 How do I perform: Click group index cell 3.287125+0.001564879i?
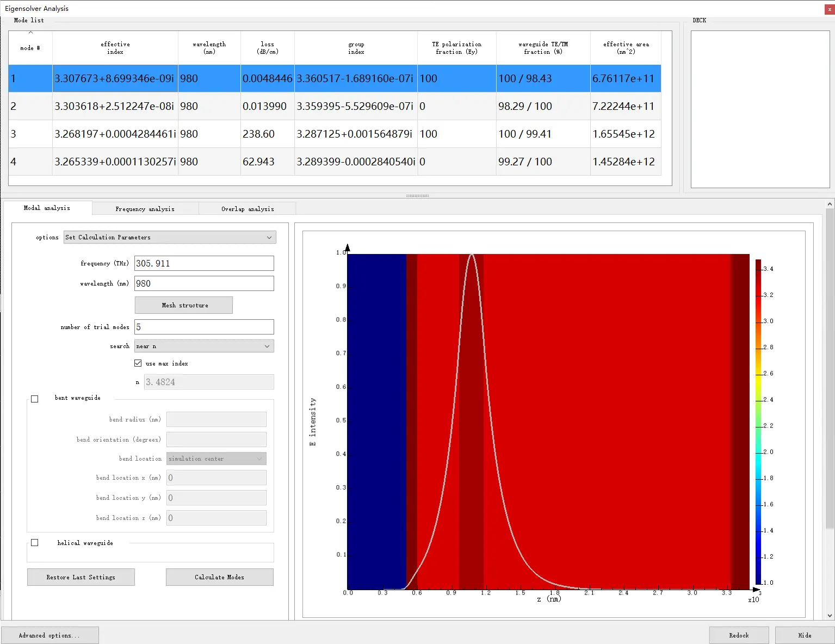tap(356, 134)
